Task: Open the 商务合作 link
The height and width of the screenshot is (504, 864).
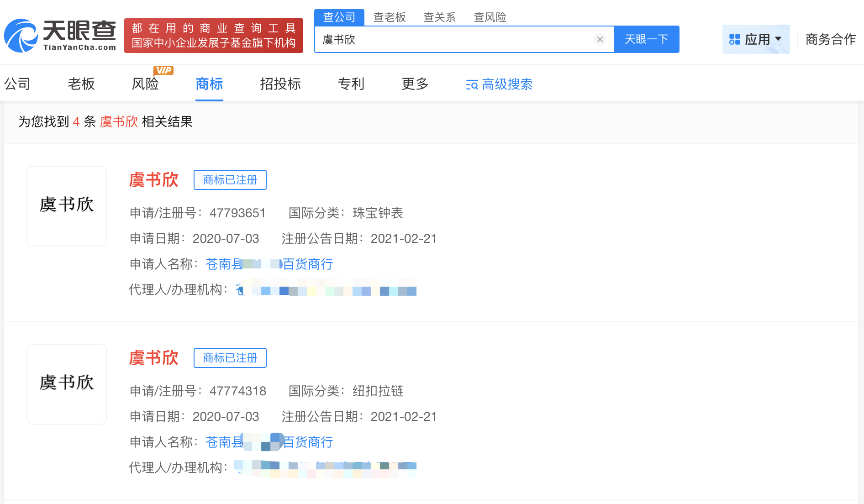Action: 830,39
